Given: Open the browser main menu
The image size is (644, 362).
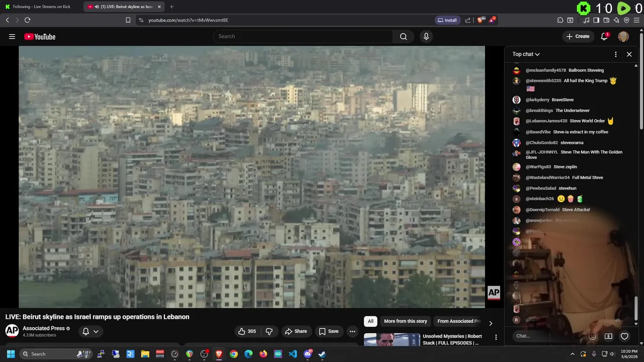Looking at the screenshot, I should (636, 20).
